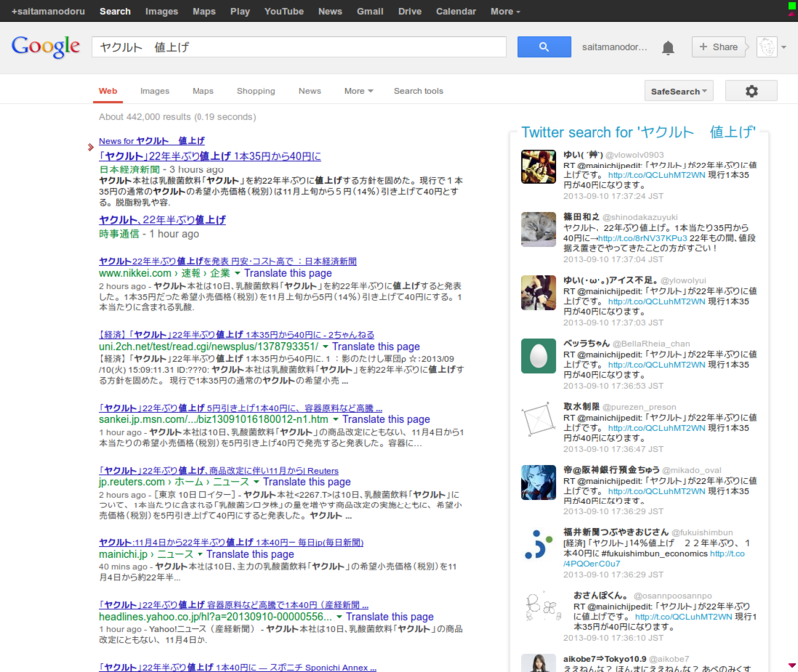Click avatar of @osannpoosannpo tweet
798x672 pixels.
coord(542,606)
